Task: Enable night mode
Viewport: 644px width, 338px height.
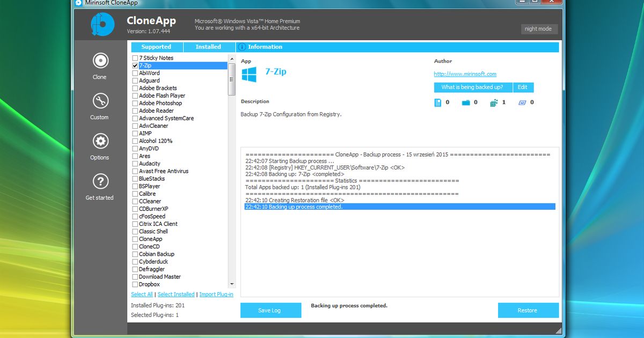Action: 539,29
